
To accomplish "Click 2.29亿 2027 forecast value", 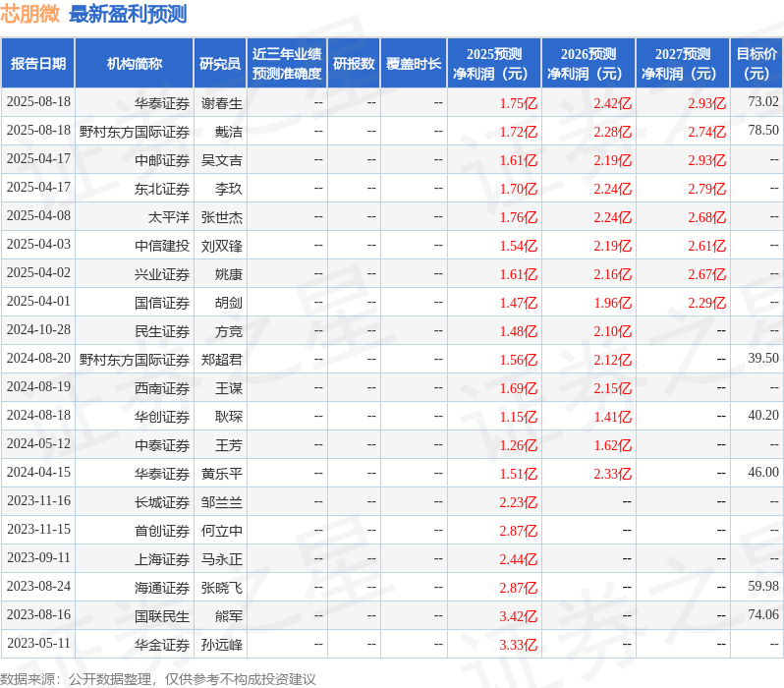I will [x=707, y=303].
